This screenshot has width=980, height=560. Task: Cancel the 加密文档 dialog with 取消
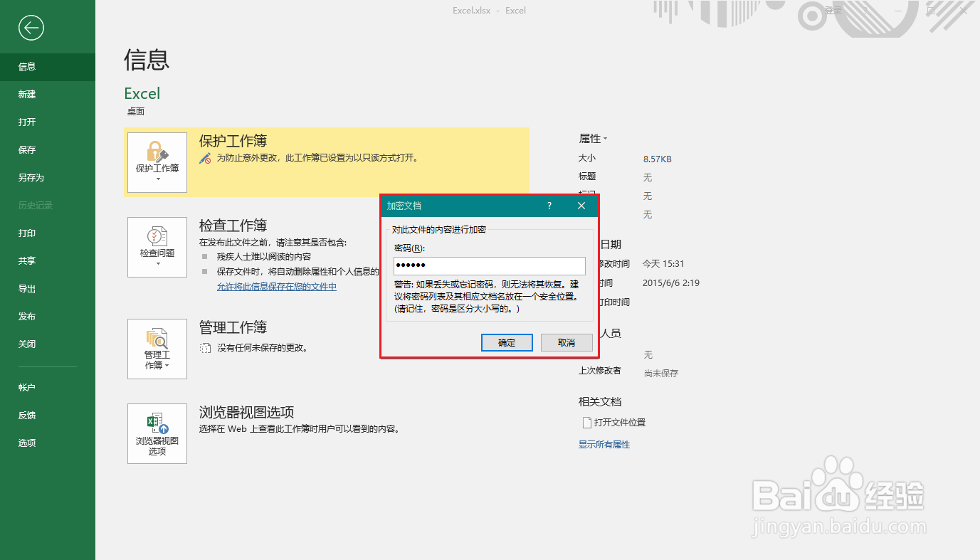(567, 342)
